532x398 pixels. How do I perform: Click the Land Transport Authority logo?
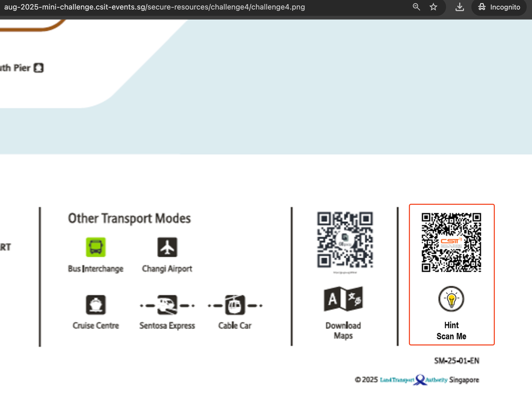(414, 380)
